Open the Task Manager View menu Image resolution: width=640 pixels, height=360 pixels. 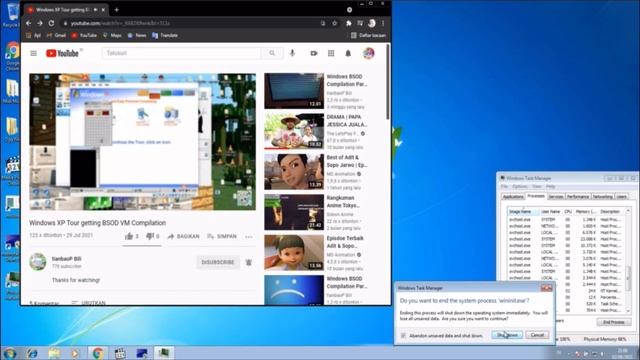click(537, 187)
